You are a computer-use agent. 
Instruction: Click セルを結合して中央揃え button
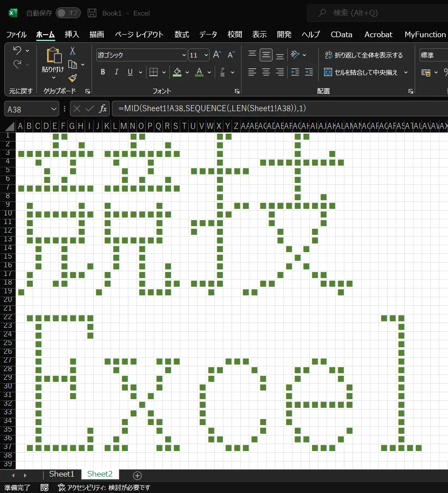coord(361,72)
